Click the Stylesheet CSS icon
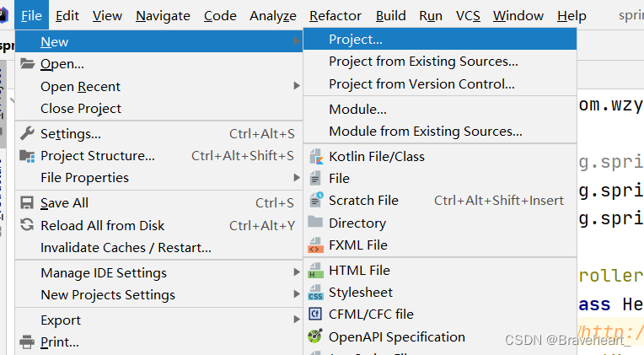 tap(316, 293)
